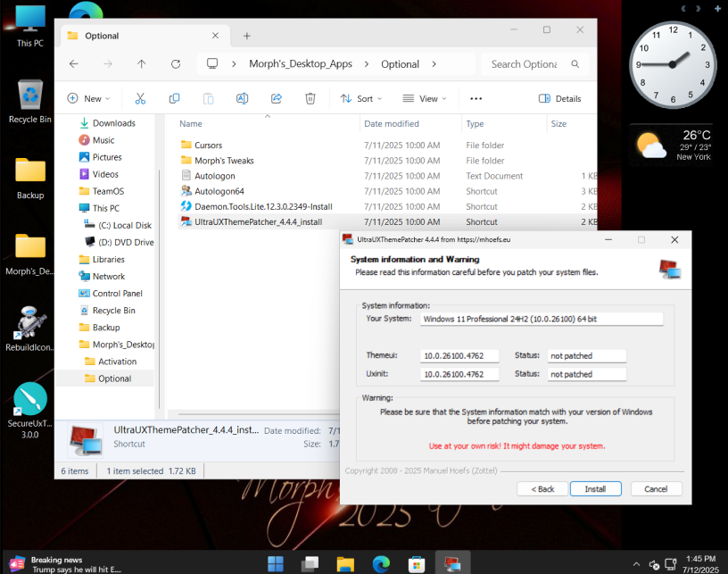Open Microsoft Store from the taskbar

point(417,564)
